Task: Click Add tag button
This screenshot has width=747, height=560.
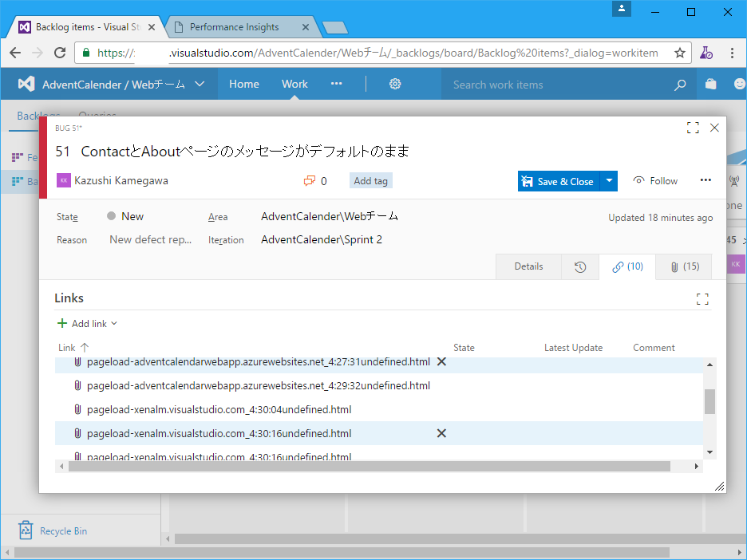Action: click(x=370, y=181)
